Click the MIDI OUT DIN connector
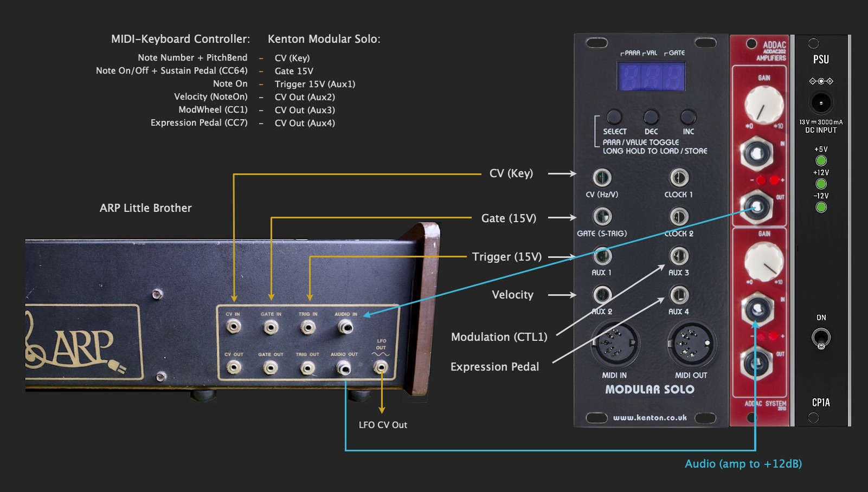The image size is (868, 492). click(691, 344)
